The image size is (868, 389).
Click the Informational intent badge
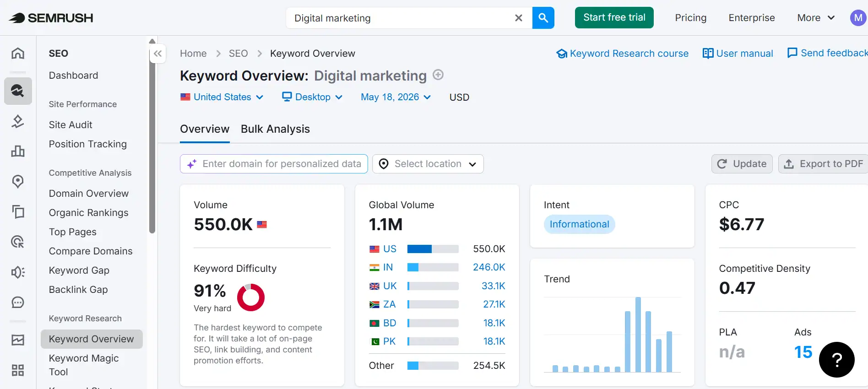click(x=579, y=224)
